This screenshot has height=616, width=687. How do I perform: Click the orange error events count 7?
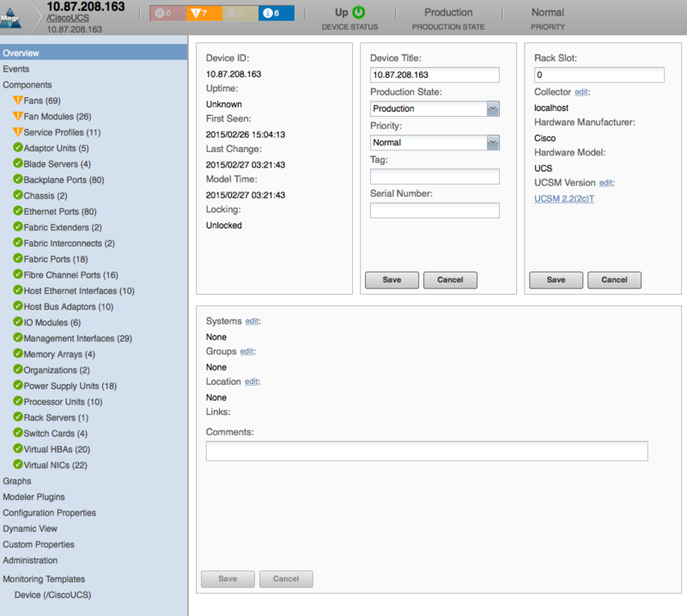204,13
